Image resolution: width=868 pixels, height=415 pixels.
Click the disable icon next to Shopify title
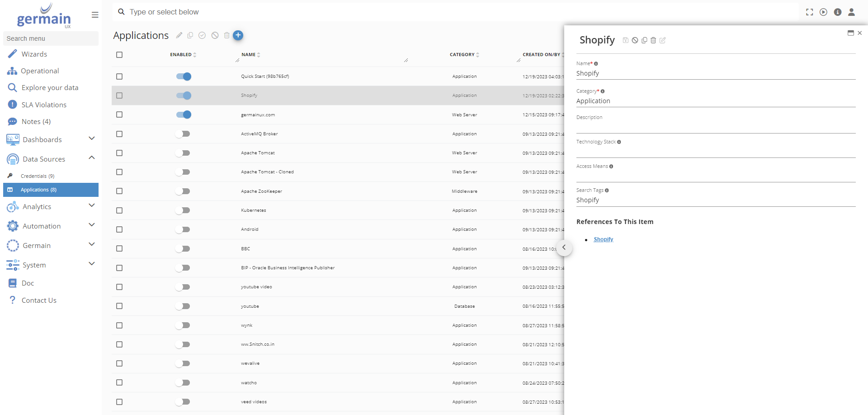[x=635, y=40]
